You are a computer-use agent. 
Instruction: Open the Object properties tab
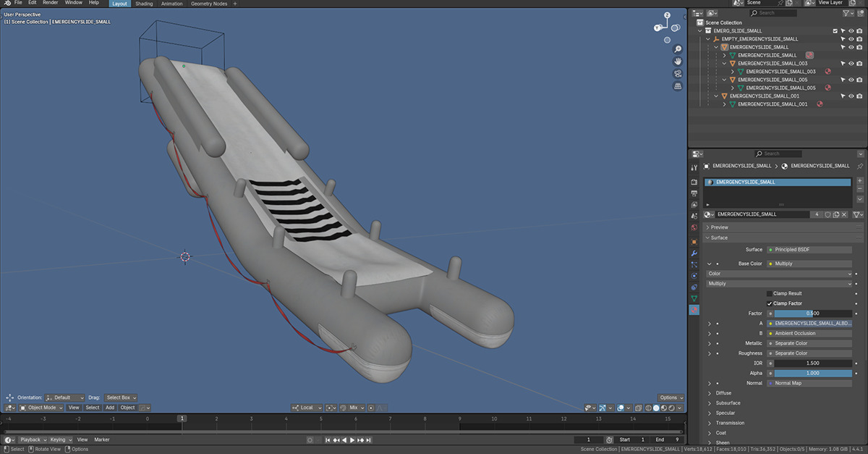(x=694, y=241)
